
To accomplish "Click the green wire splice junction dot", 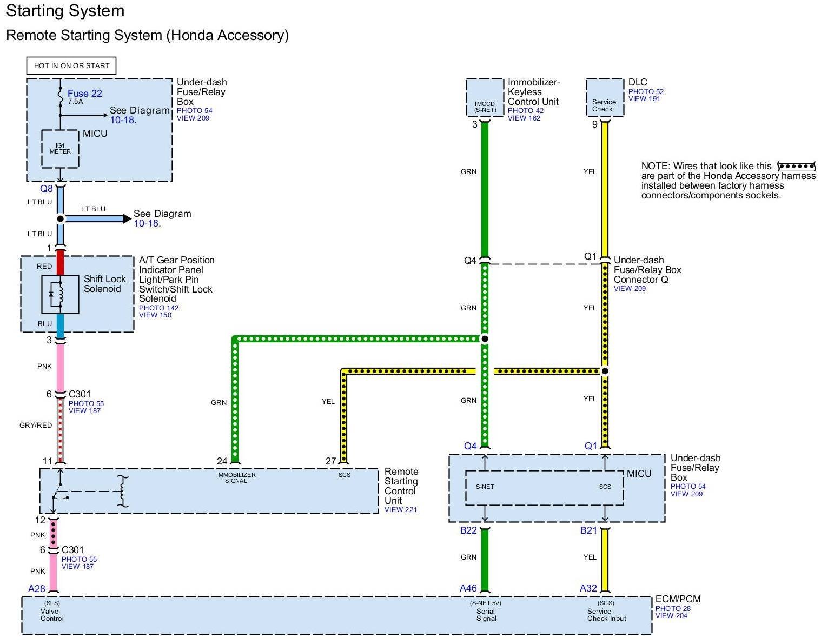I will 485,339.
